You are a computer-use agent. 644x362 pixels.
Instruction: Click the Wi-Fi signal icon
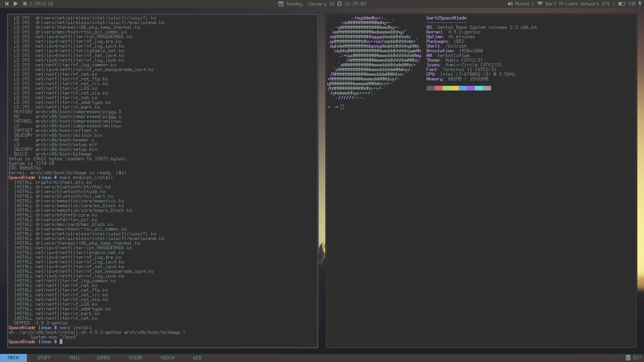click(x=540, y=4)
